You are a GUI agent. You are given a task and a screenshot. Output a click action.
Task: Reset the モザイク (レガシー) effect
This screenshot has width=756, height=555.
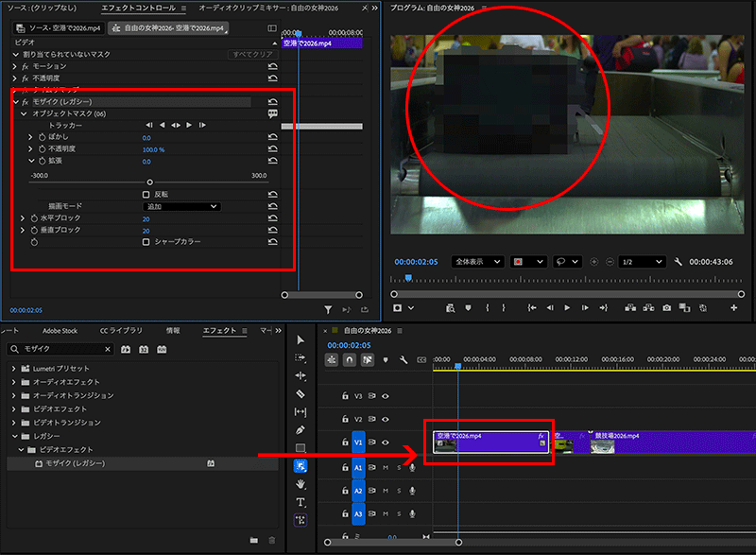click(273, 102)
